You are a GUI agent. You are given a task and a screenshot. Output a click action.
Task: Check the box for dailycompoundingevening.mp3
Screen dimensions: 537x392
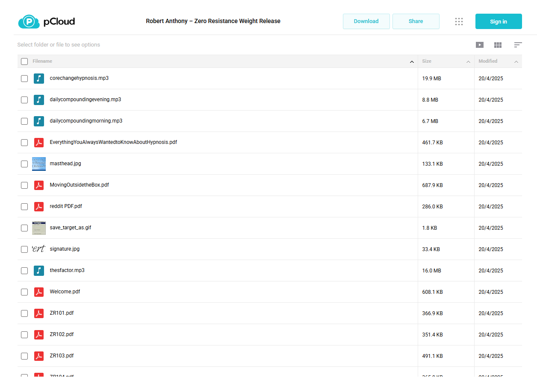tap(24, 100)
